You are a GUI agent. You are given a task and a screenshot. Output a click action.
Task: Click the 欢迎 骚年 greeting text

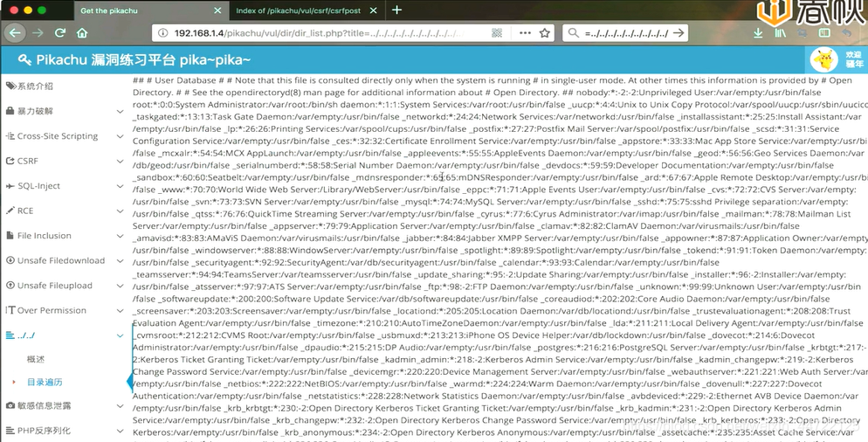click(854, 59)
